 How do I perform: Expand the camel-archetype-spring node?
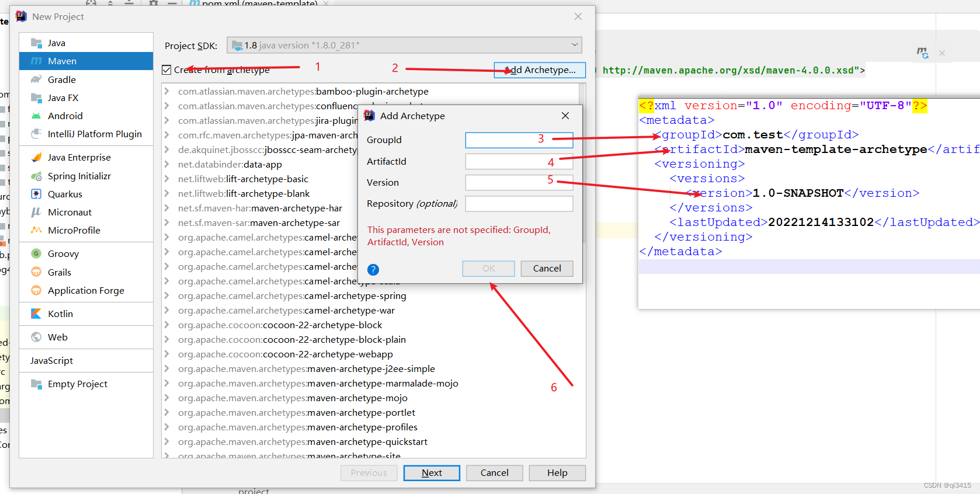167,295
